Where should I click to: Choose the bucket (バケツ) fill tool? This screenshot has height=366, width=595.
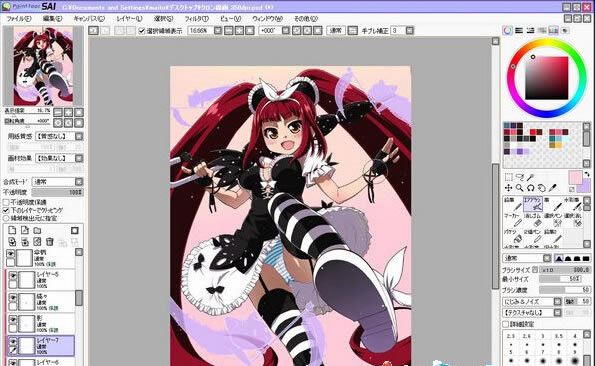513,235
